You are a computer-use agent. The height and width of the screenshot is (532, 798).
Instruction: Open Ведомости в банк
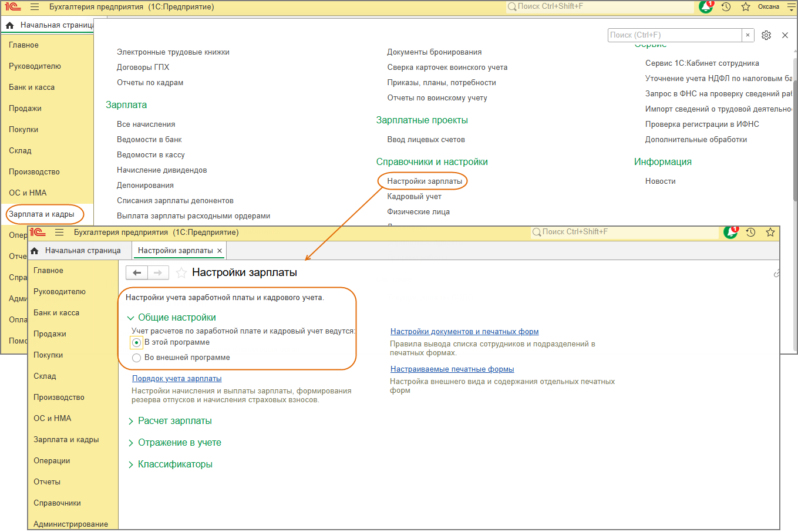(149, 140)
